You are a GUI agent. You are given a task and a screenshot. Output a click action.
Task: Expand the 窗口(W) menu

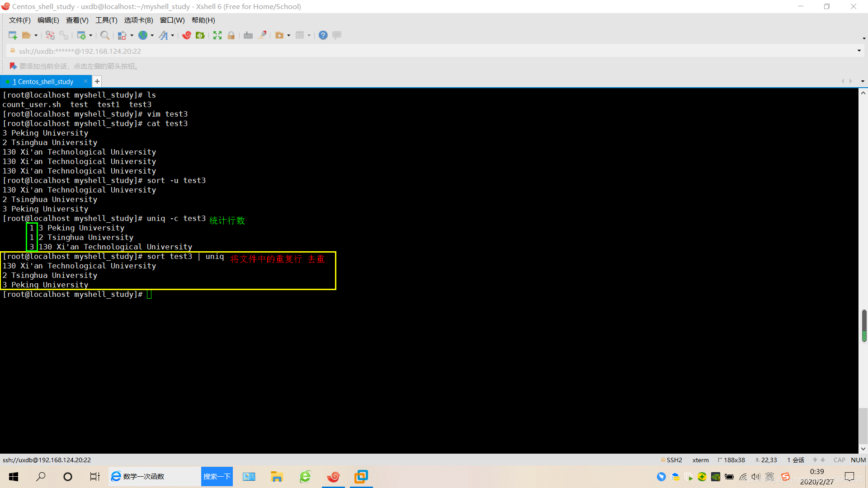[172, 20]
